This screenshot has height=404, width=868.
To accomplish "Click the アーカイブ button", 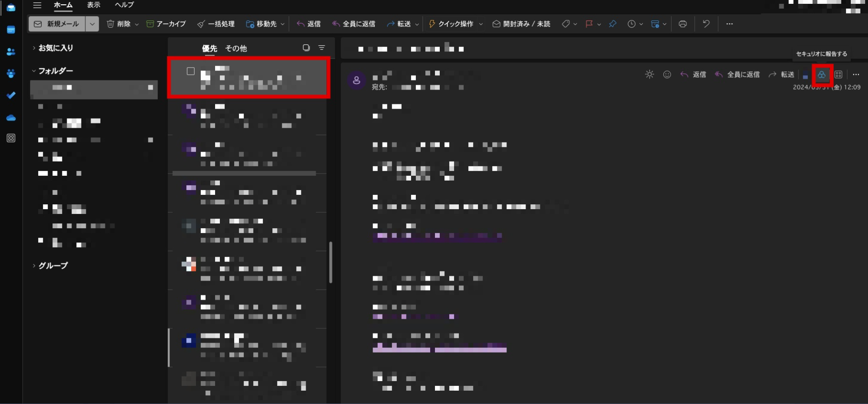I will 166,24.
